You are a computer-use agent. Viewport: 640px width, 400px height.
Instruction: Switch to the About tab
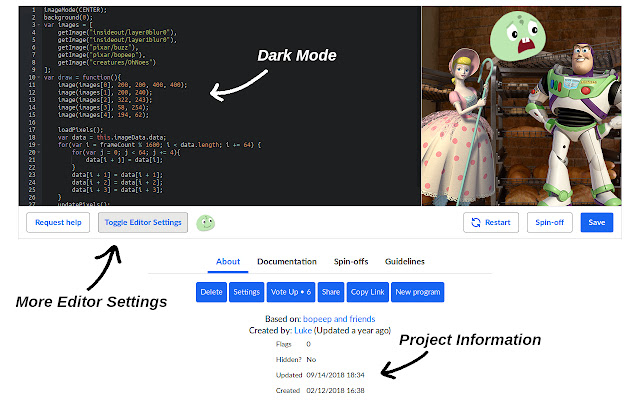227,262
